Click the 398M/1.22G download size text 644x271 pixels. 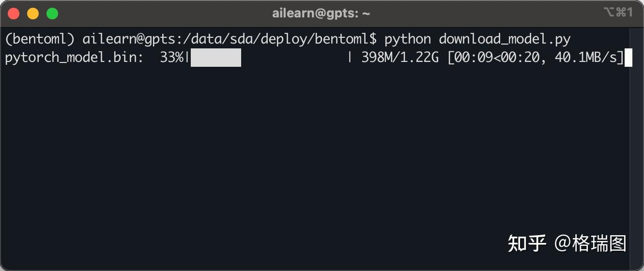pos(400,58)
